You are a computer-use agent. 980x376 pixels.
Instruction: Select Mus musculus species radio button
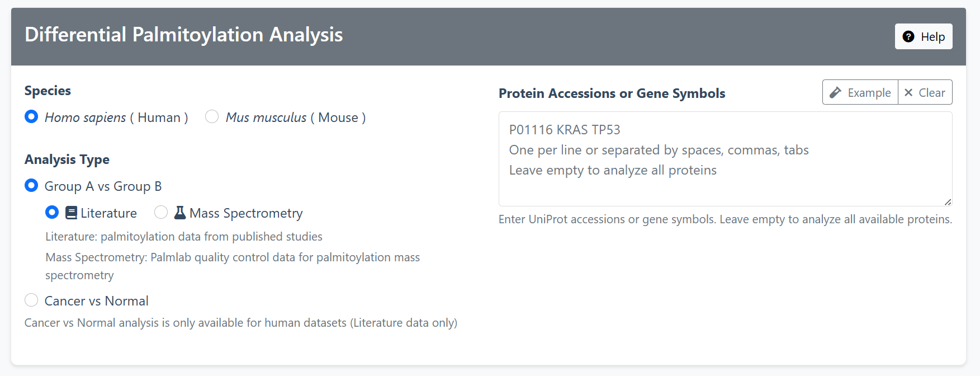tap(212, 116)
